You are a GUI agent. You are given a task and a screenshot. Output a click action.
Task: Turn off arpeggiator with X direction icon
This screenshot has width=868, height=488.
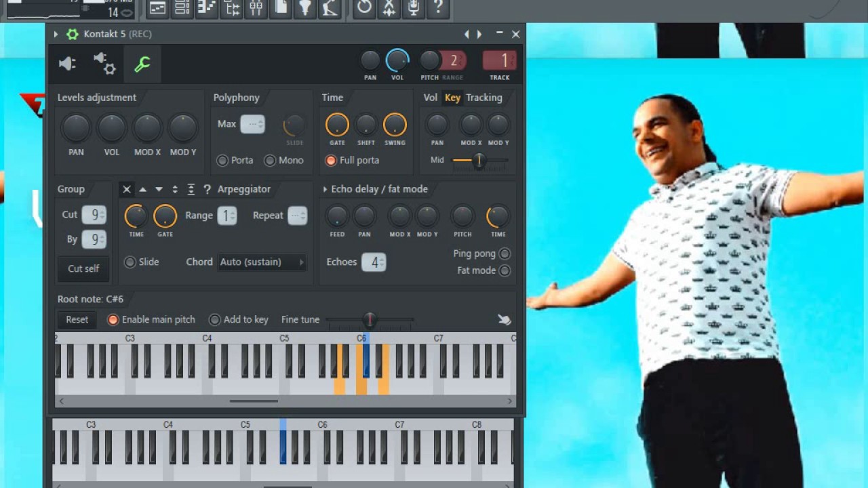pos(126,190)
